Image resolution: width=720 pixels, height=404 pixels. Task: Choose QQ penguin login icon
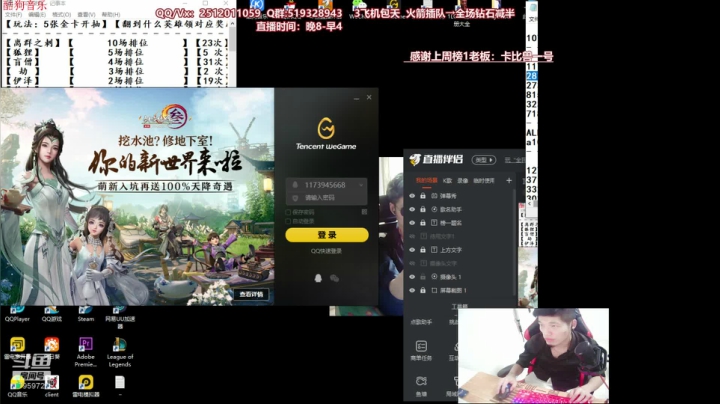(318, 278)
